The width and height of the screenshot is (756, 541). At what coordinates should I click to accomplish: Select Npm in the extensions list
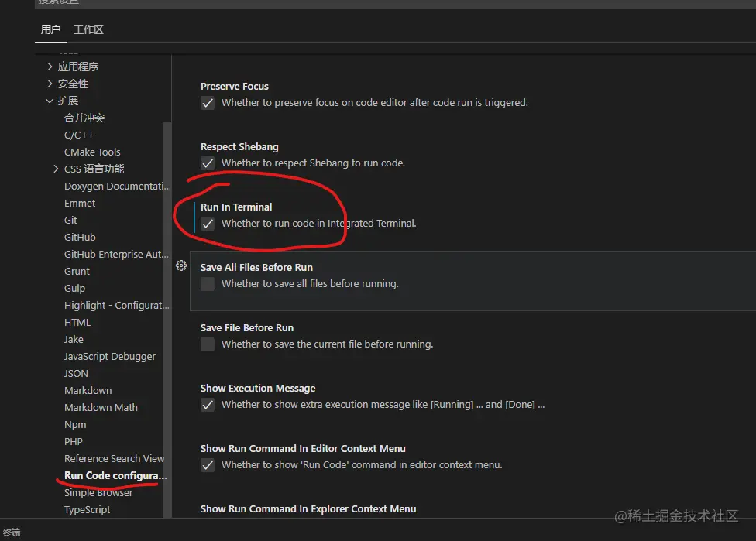[75, 424]
